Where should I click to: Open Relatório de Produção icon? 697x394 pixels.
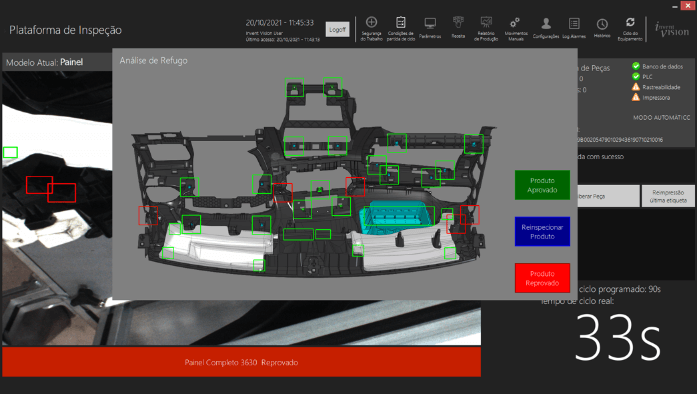(486, 22)
